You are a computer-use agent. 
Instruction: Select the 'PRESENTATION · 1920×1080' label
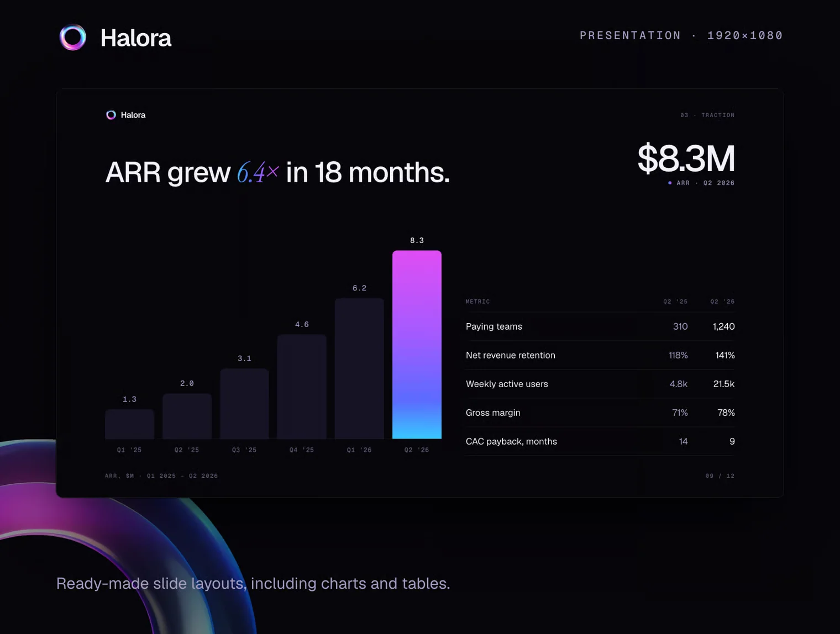[x=681, y=35]
